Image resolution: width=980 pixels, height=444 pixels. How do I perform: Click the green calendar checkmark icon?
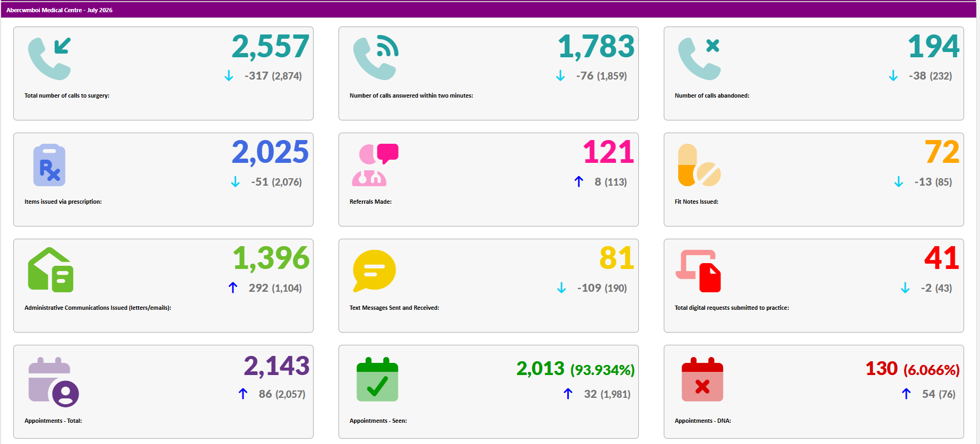(x=377, y=379)
